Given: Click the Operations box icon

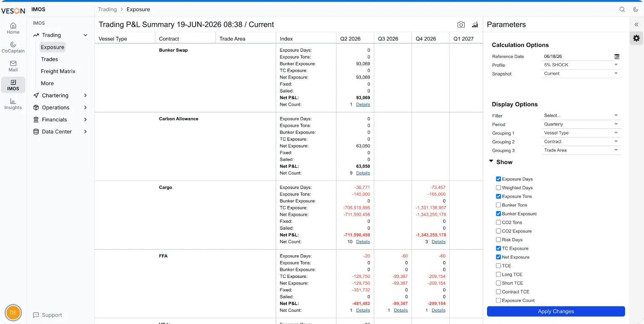Looking at the screenshot, I should [36, 107].
